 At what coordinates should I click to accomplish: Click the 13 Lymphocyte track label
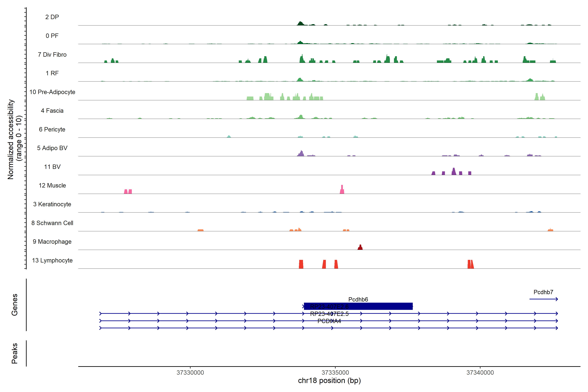(52, 260)
